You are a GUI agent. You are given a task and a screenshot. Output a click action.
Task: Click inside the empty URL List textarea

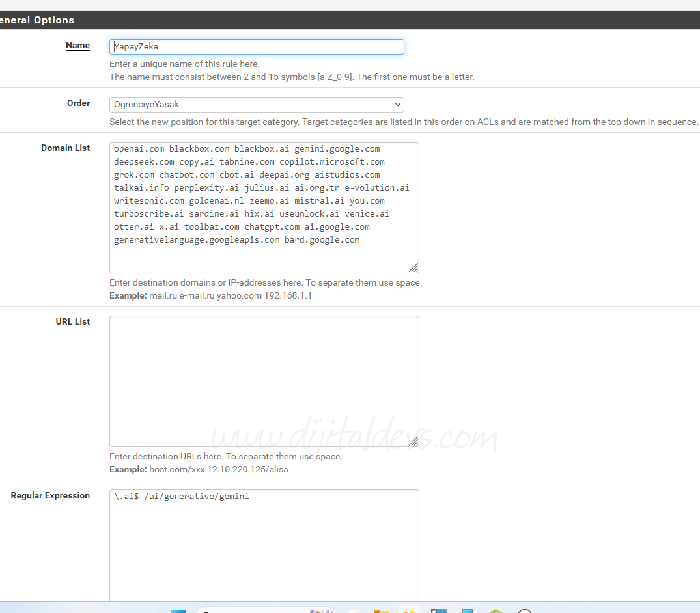[x=264, y=381]
